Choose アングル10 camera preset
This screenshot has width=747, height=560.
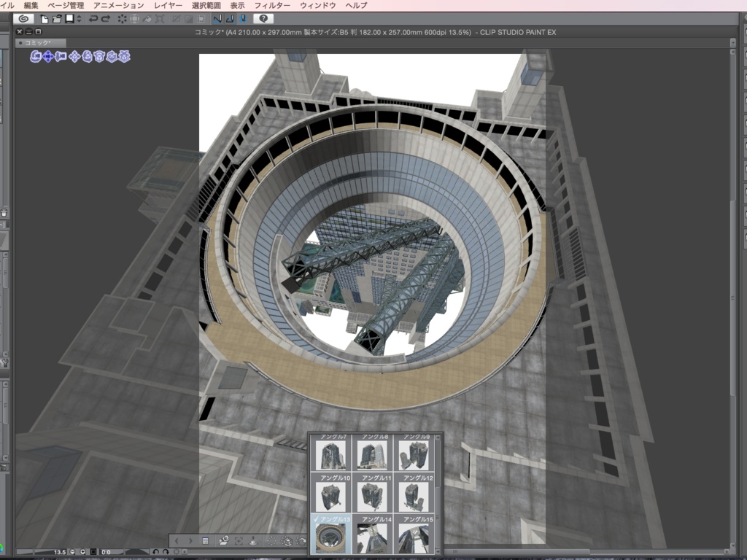(332, 493)
